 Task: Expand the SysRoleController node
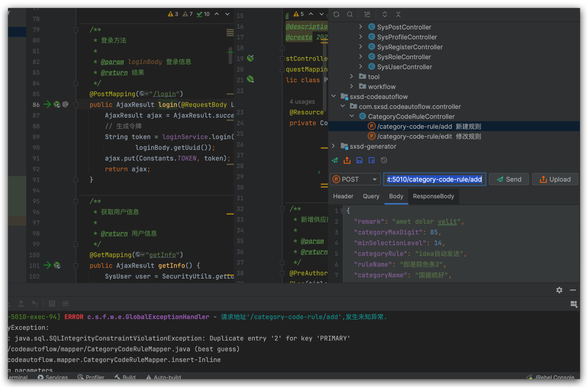(x=361, y=56)
